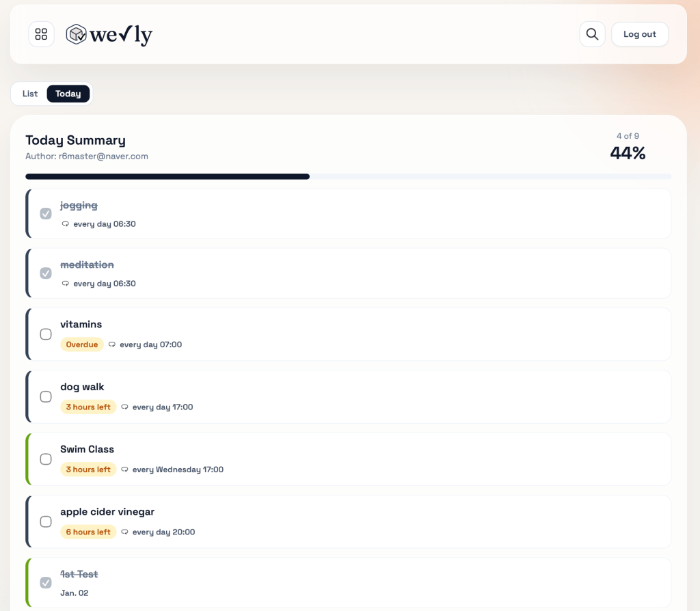This screenshot has height=611, width=700.
Task: Click the Wevly cube logo
Action: (76, 34)
